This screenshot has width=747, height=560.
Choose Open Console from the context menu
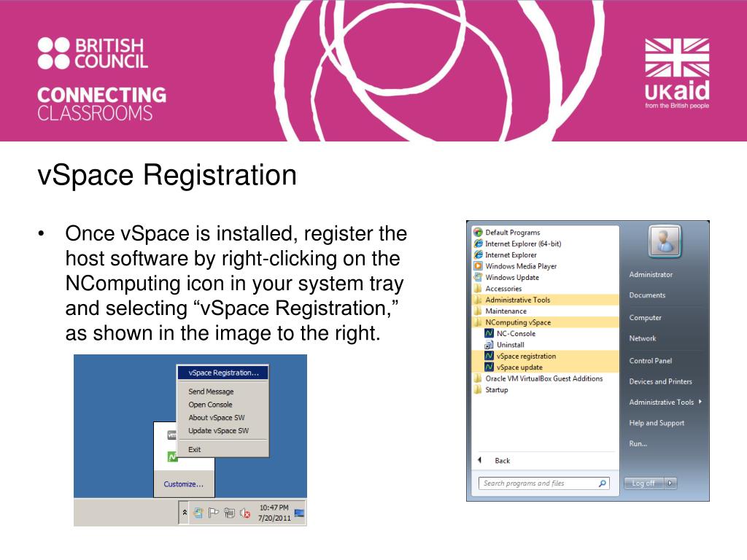pyautogui.click(x=210, y=404)
